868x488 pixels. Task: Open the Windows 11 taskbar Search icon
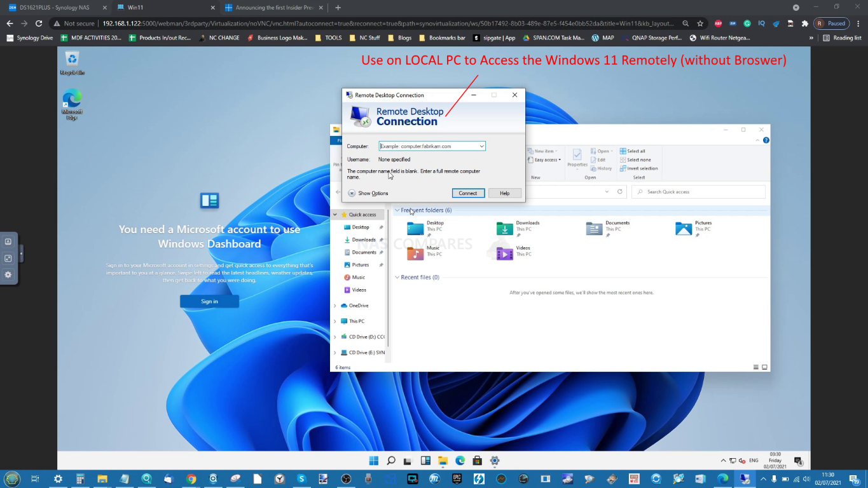pyautogui.click(x=391, y=461)
